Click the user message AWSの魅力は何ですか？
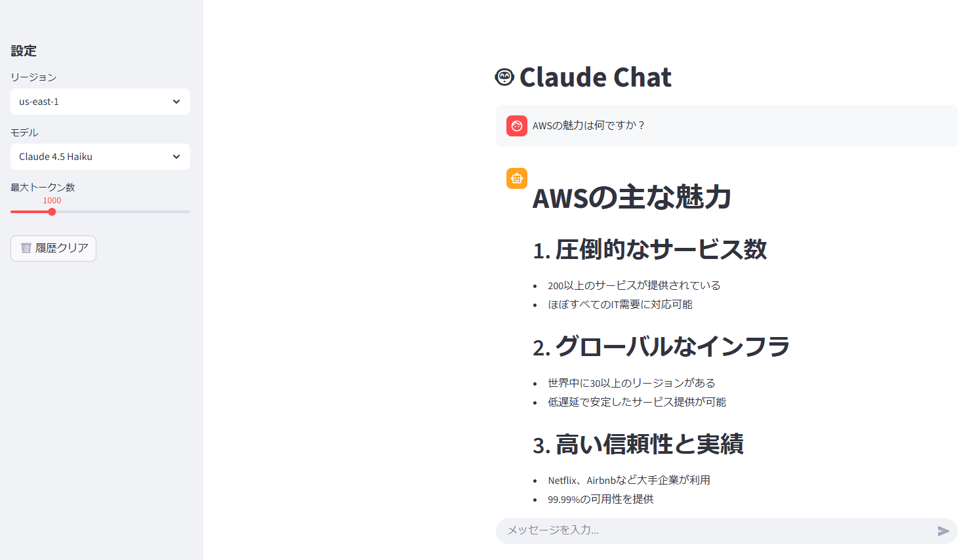 click(x=589, y=125)
